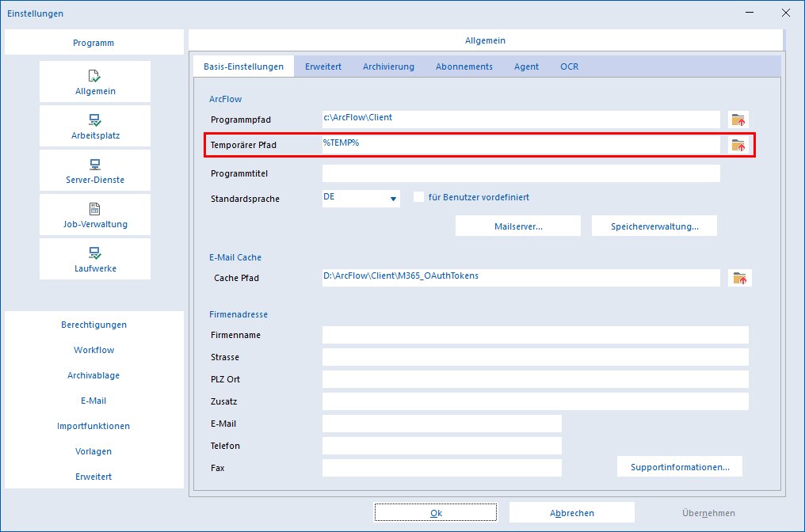The image size is (805, 532).
Task: Browse folder for Temporärer Pfad
Action: tap(738, 145)
